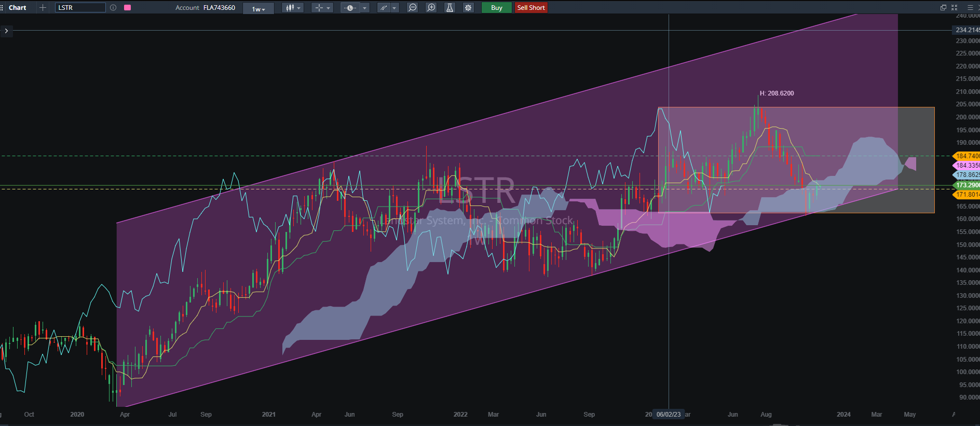Open the panel hamburger menu
This screenshot has height=426, width=980.
(x=970, y=8)
